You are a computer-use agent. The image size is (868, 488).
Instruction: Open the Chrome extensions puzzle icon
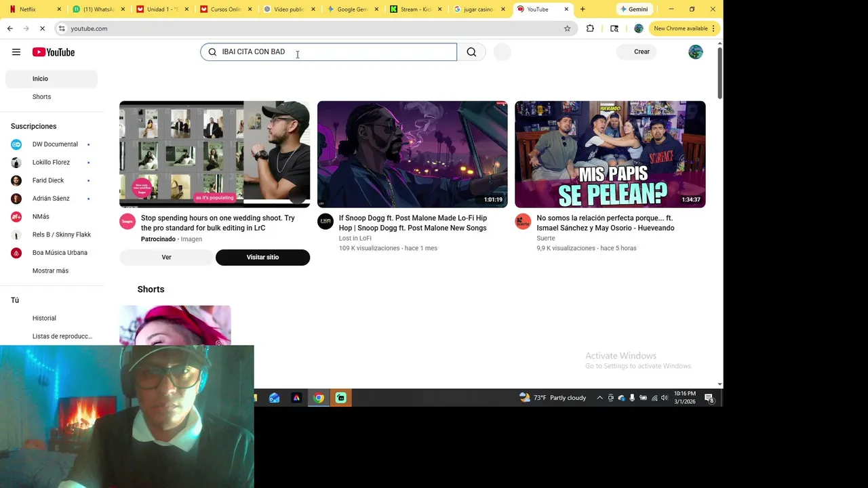coord(590,28)
